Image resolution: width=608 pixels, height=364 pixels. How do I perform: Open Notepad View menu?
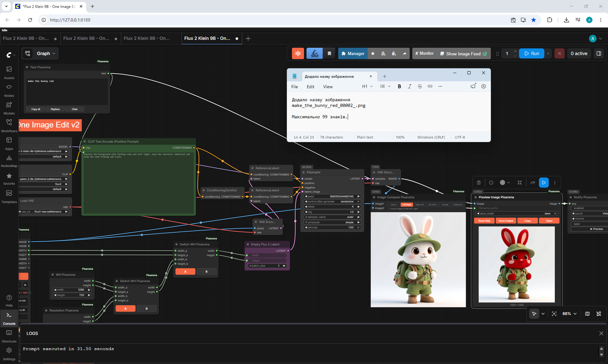(x=328, y=87)
